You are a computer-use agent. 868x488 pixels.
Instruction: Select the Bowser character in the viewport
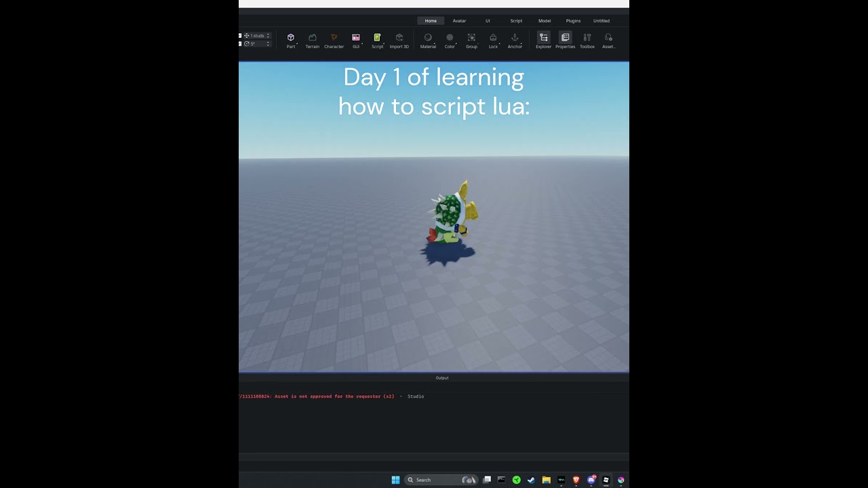coord(452,213)
